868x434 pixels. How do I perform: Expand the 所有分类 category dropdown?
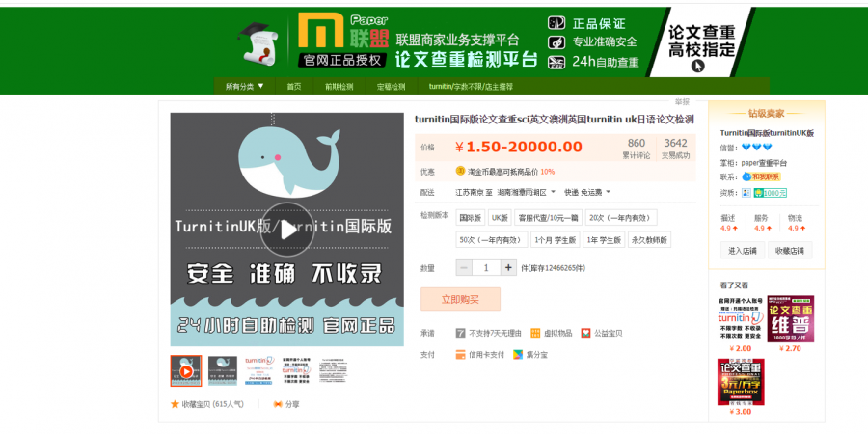pyautogui.click(x=245, y=86)
